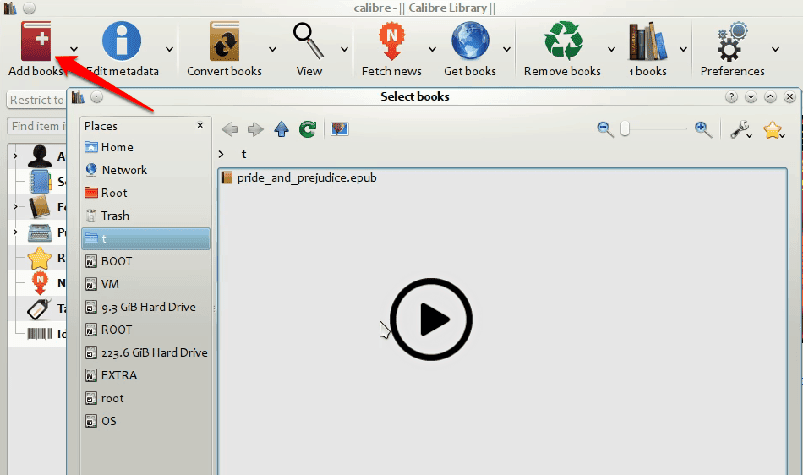Open the Add books dropdown arrow

click(74, 49)
